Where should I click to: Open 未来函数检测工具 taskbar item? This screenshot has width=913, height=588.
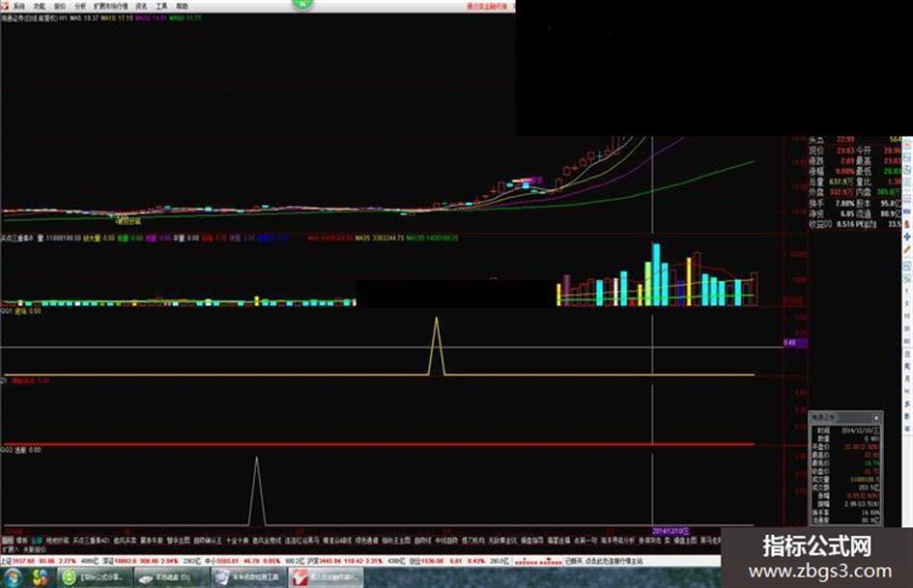(248, 577)
